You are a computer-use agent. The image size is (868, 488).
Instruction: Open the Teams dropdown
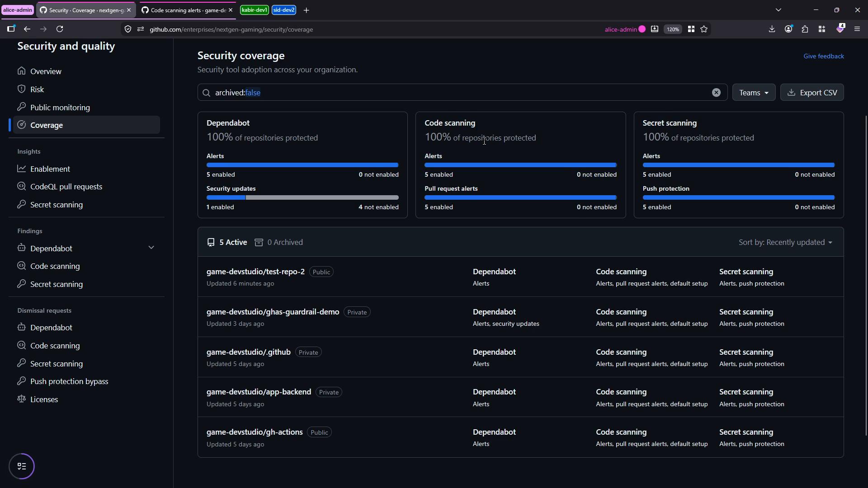tap(754, 93)
